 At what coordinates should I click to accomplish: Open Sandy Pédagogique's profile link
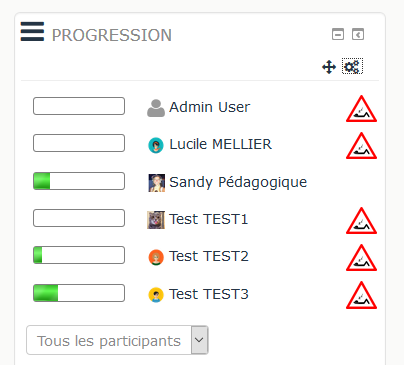click(238, 182)
